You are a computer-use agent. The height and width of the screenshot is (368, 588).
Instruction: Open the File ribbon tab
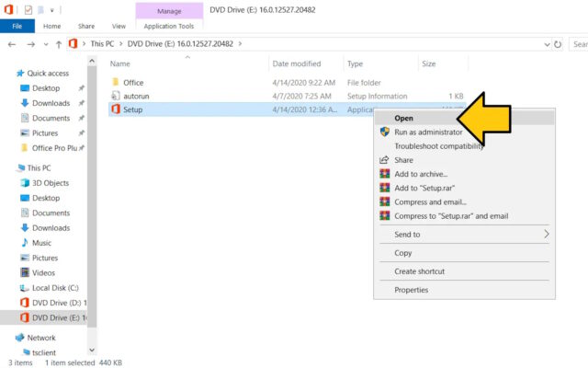[17, 27]
